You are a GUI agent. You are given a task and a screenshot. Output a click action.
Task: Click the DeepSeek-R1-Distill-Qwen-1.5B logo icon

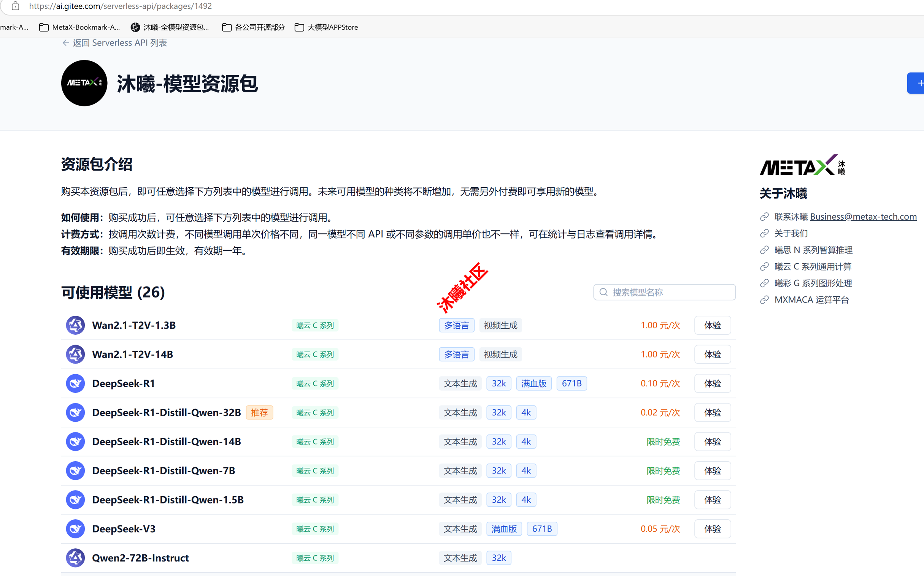click(75, 500)
